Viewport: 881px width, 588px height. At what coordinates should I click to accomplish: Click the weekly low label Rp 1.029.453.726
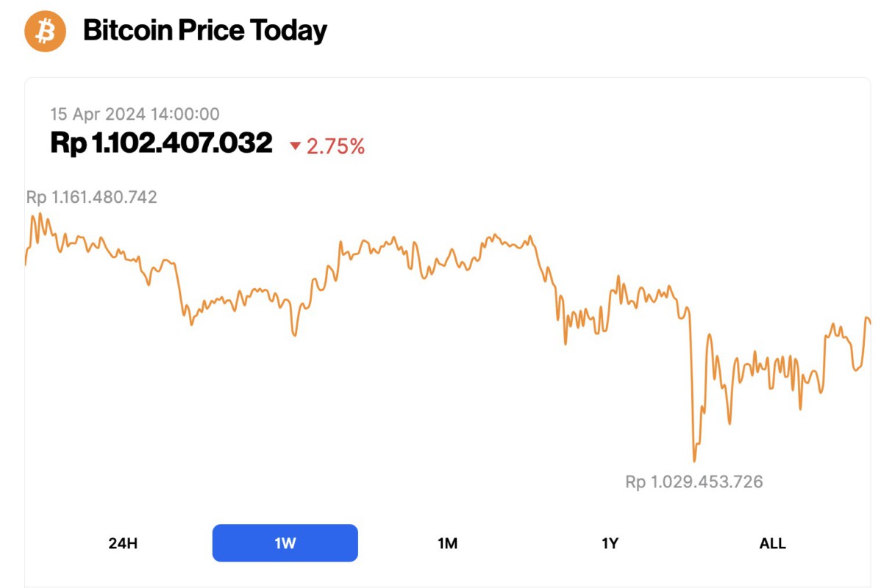click(693, 482)
